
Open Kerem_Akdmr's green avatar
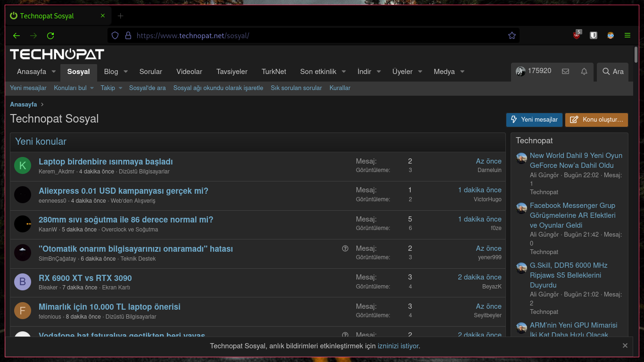pos(22,165)
